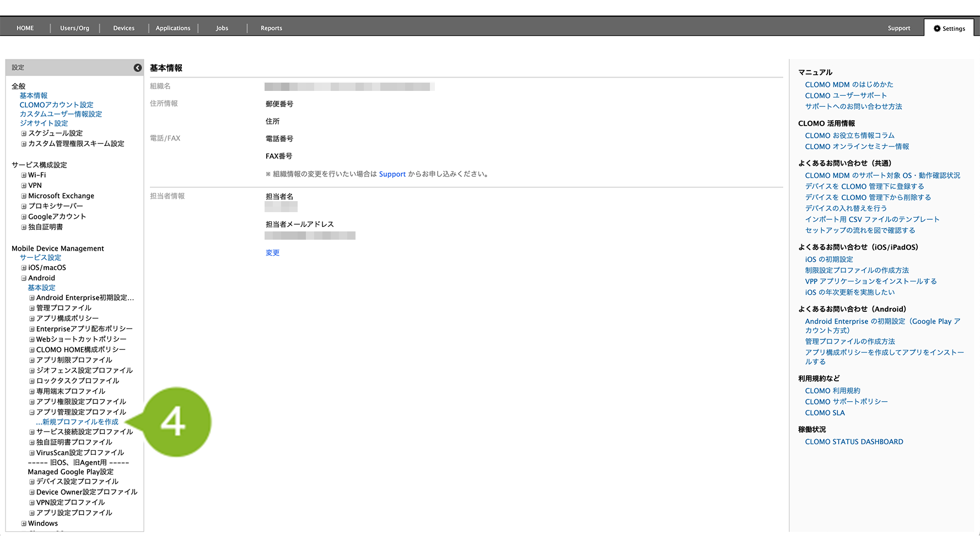Open Managed Google Play設定
The image size is (980, 551).
71,472
